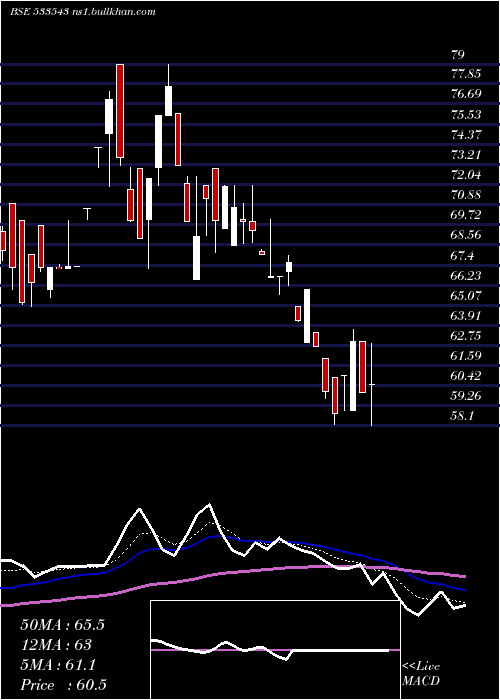Image resolution: width=500 pixels, height=700 pixels.
Task: Select the 74.37 price level label
Action: click(x=466, y=134)
